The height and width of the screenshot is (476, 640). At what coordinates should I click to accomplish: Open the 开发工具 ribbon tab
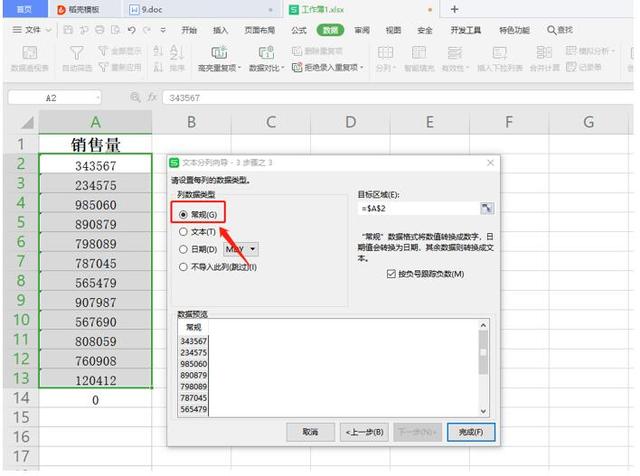pyautogui.click(x=465, y=30)
